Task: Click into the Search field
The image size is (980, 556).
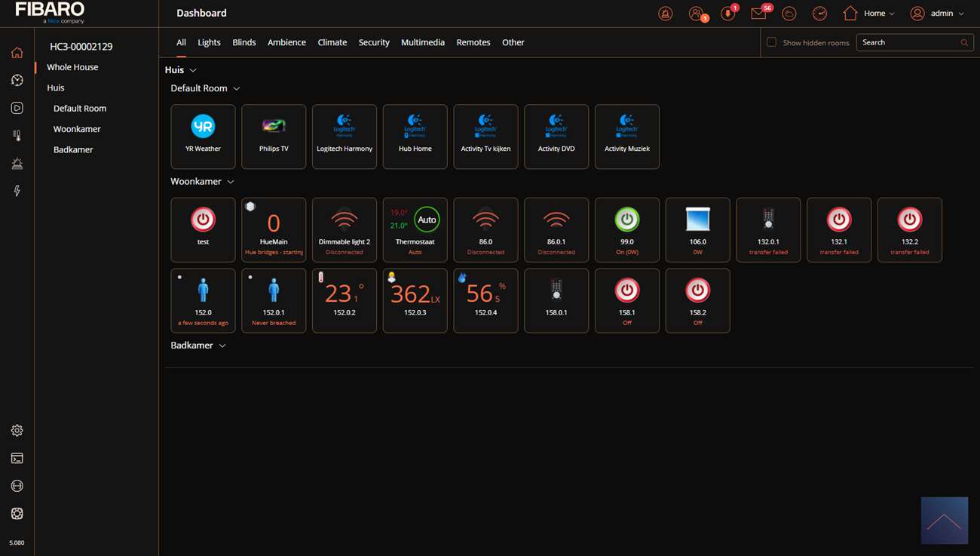Action: [x=914, y=42]
